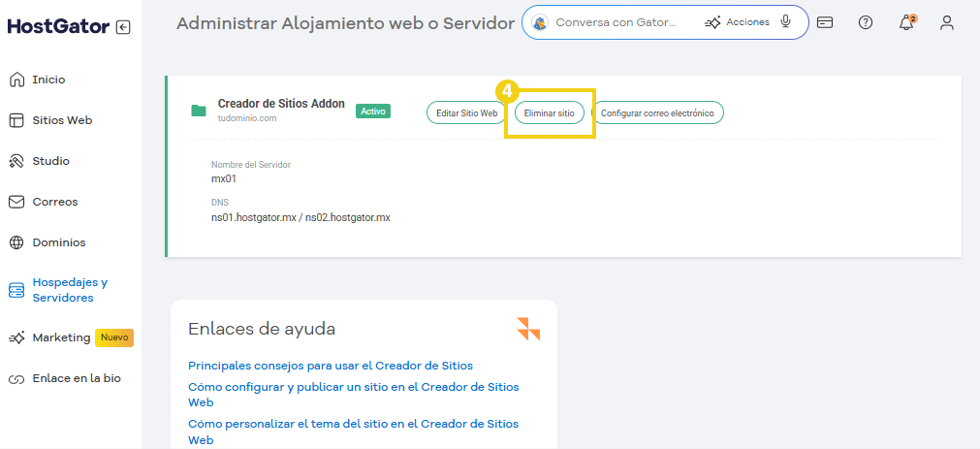980x449 pixels.
Task: Open Marketing section marked Nuevo
Action: [61, 337]
